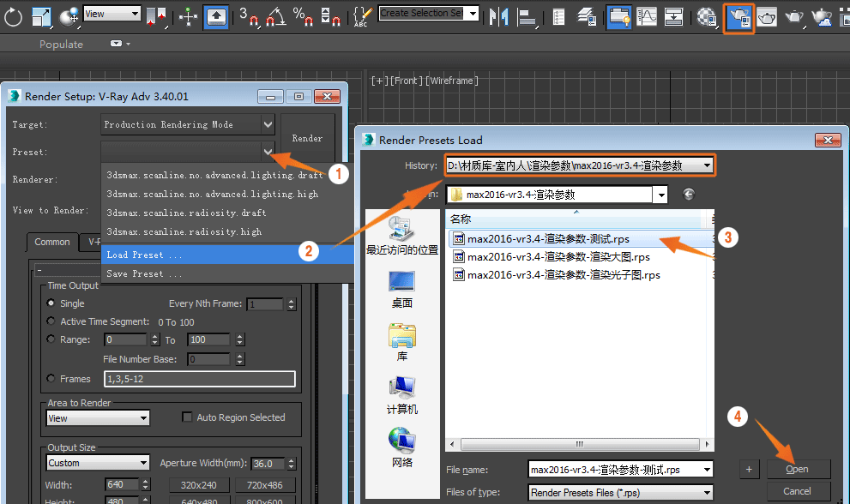Screen dimensions: 850x504
Task: Toggle Angle Snap icon
Action: [x=275, y=17]
